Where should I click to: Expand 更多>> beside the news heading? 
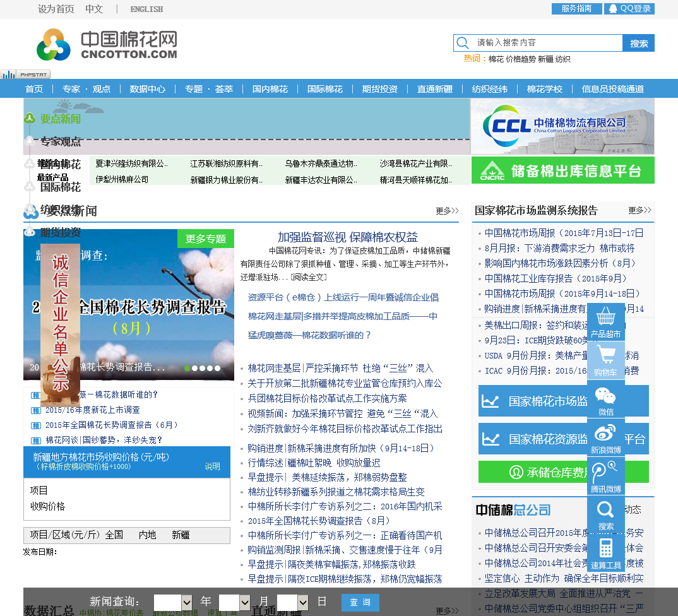coord(447,211)
